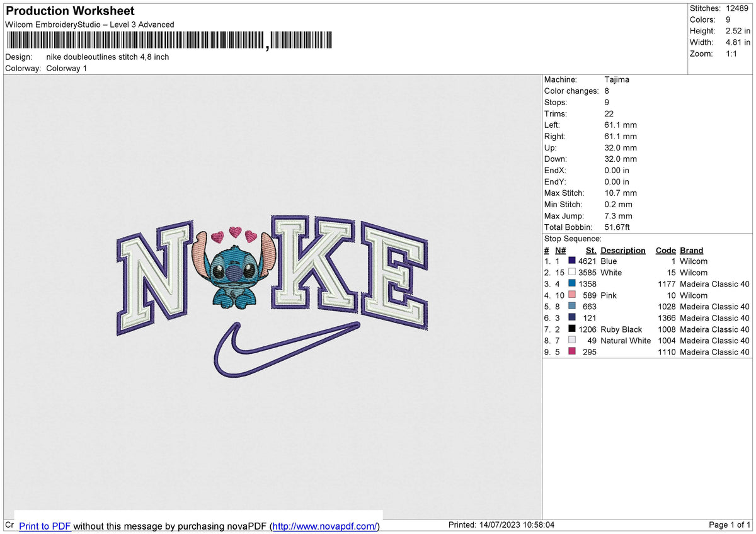Click the Brand column header
The height and width of the screenshot is (534, 756).
tap(692, 250)
